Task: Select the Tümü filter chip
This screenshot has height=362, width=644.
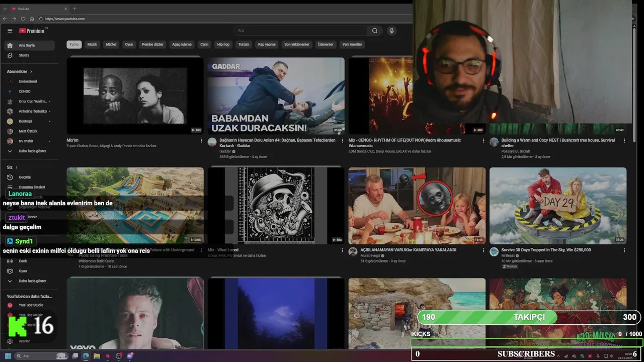Action: tap(74, 44)
